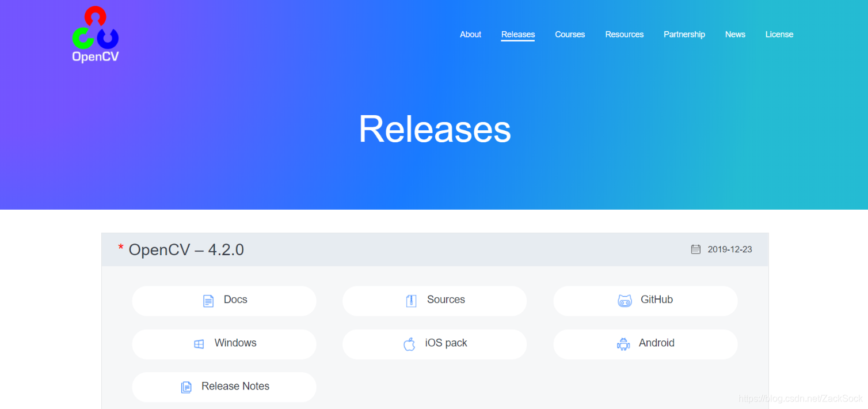Download the Windows package

224,344
